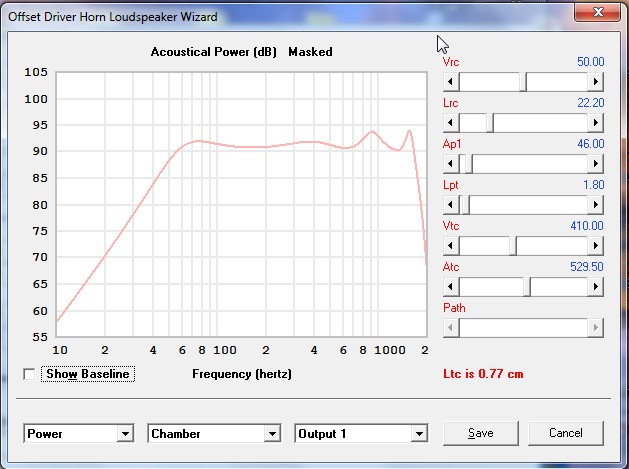Click the Vtc slider thumb

point(513,246)
